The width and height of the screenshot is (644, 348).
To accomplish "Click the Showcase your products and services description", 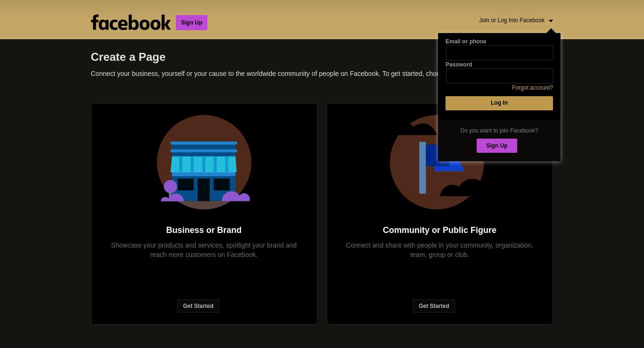I will [x=204, y=250].
